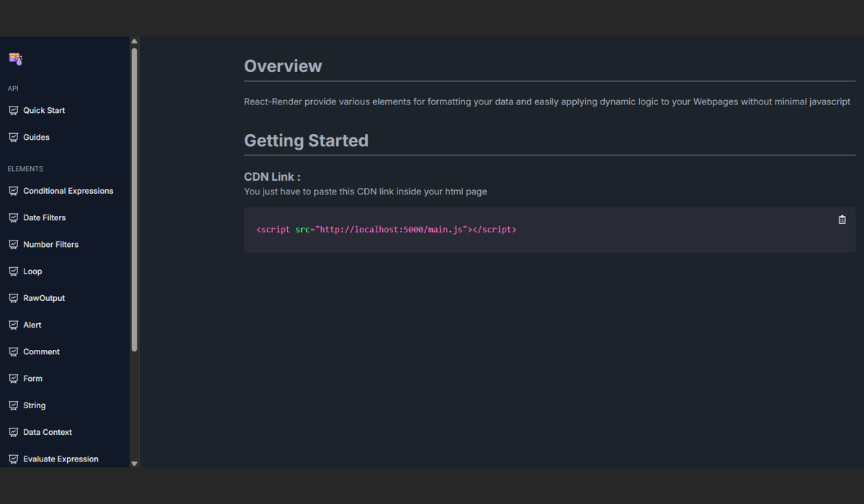Open Date Filters documentation
This screenshot has width=864, height=504.
45,217
